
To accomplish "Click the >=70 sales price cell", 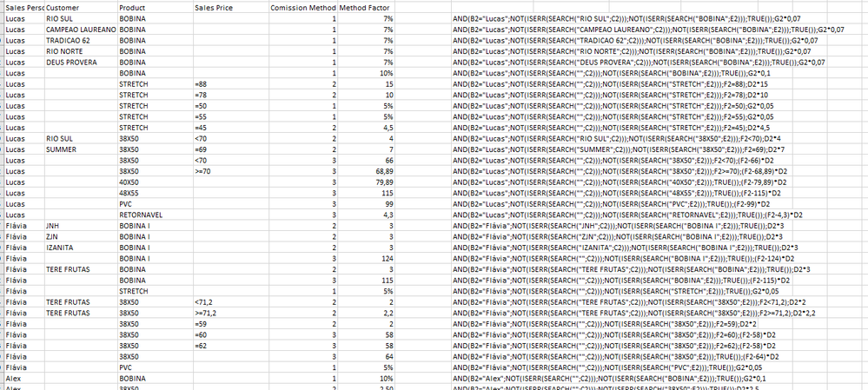I will (x=231, y=171).
